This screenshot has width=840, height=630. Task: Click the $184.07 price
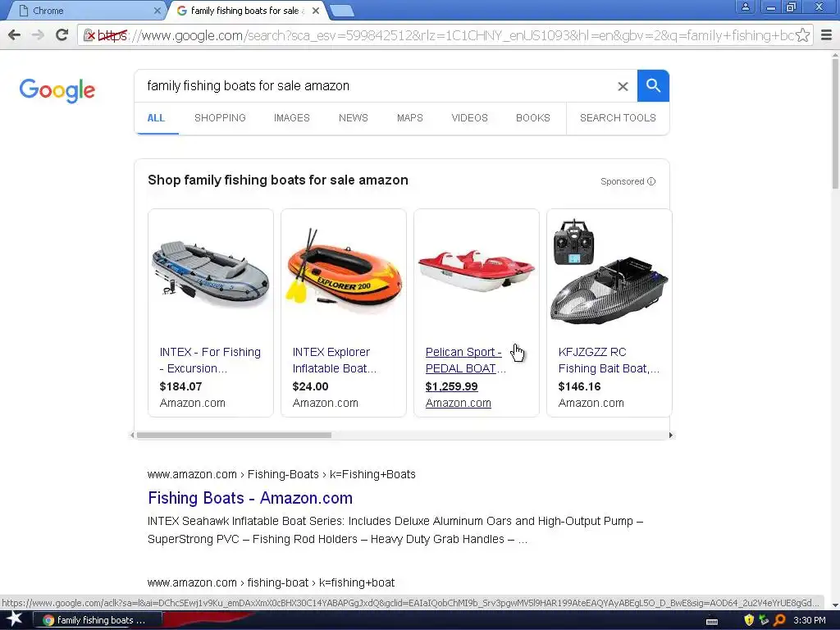[x=180, y=386]
